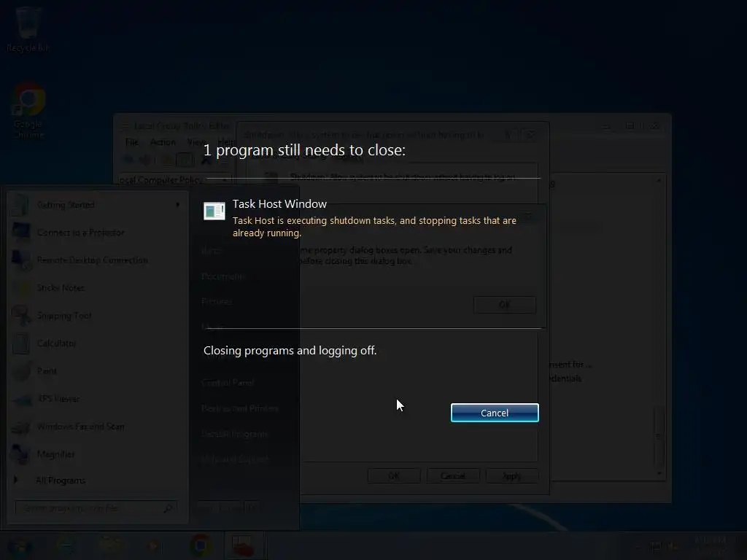Open XPS Viewer
The width and height of the screenshot is (747, 560).
pos(58,399)
